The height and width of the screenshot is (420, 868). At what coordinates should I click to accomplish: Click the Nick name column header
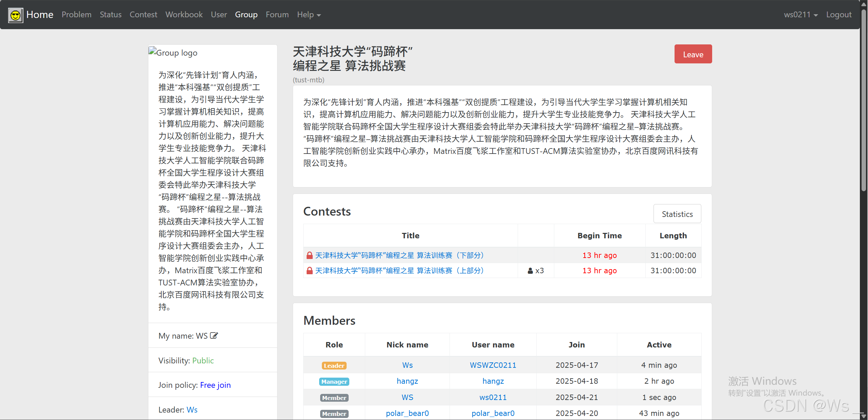[407, 345]
